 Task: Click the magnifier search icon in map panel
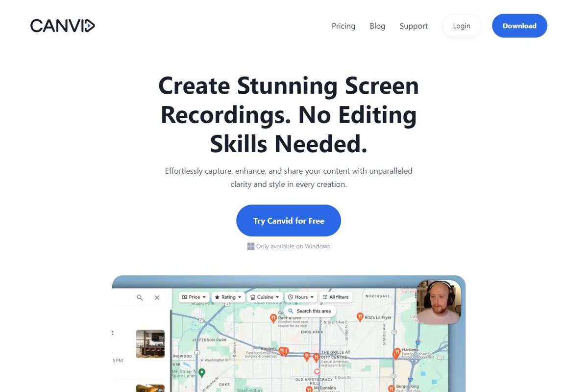[x=140, y=297]
